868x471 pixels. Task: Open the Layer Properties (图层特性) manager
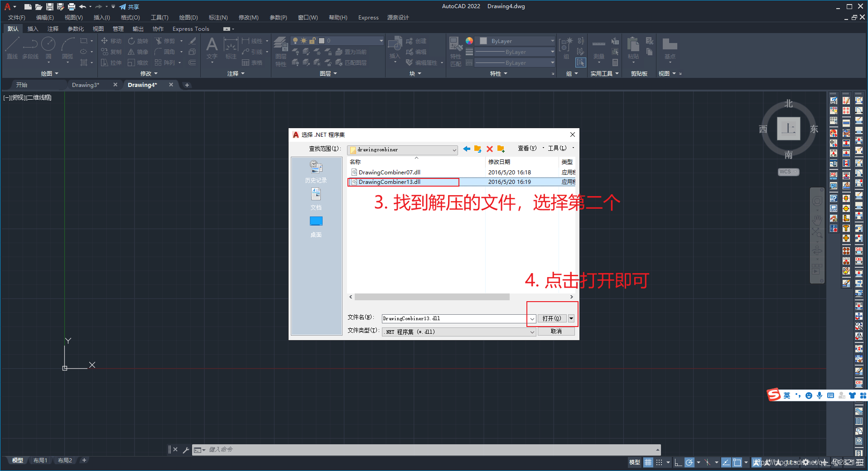(281, 52)
